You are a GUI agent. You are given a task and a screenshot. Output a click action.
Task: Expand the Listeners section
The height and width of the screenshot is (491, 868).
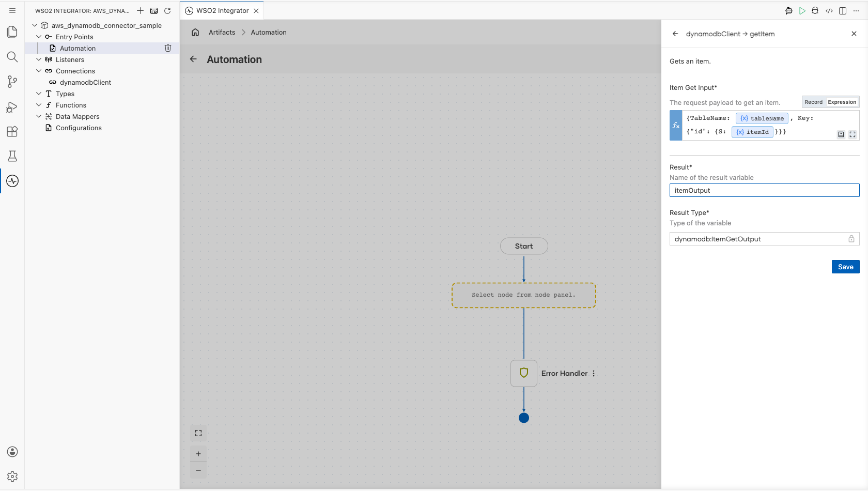point(39,59)
